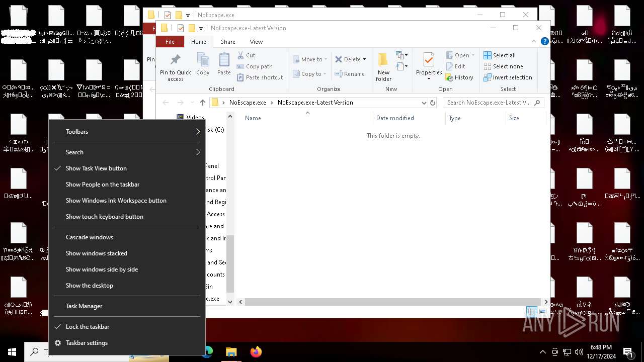Open address bar history dropdown
Image resolution: width=644 pixels, height=362 pixels.
424,103
